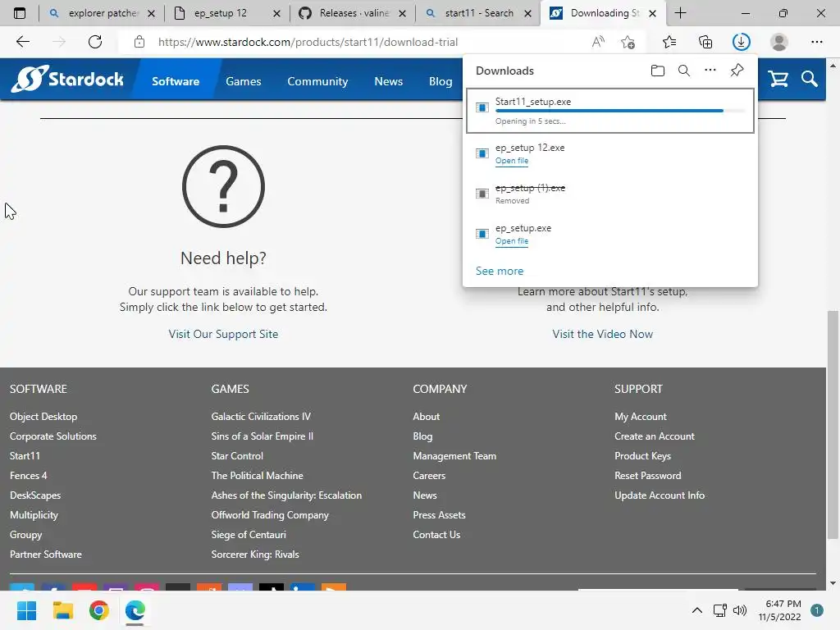Open Blog in Stardock nav bar
Viewport: 840px width, 630px height.
coord(441,81)
